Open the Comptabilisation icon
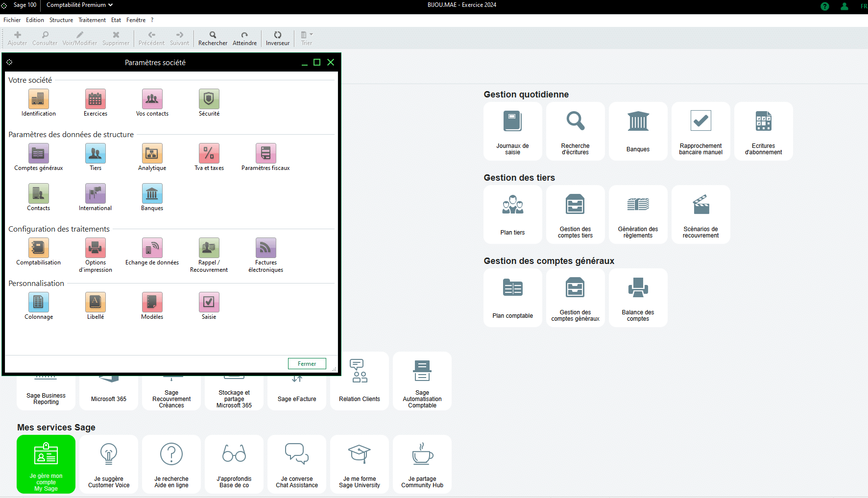 tap(39, 248)
